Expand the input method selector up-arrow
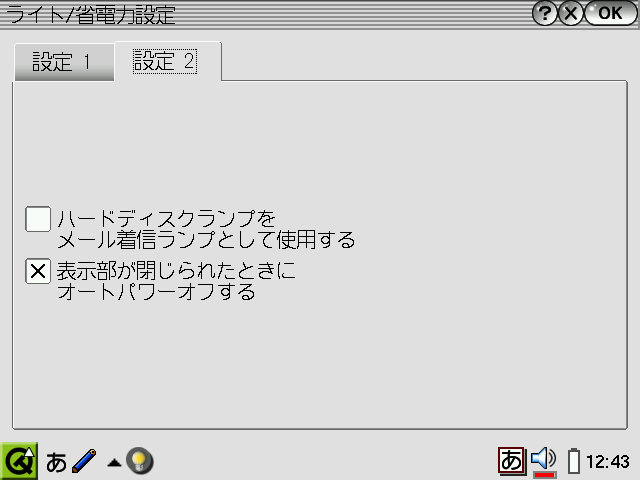Viewport: 640px width, 480px height. (x=114, y=463)
